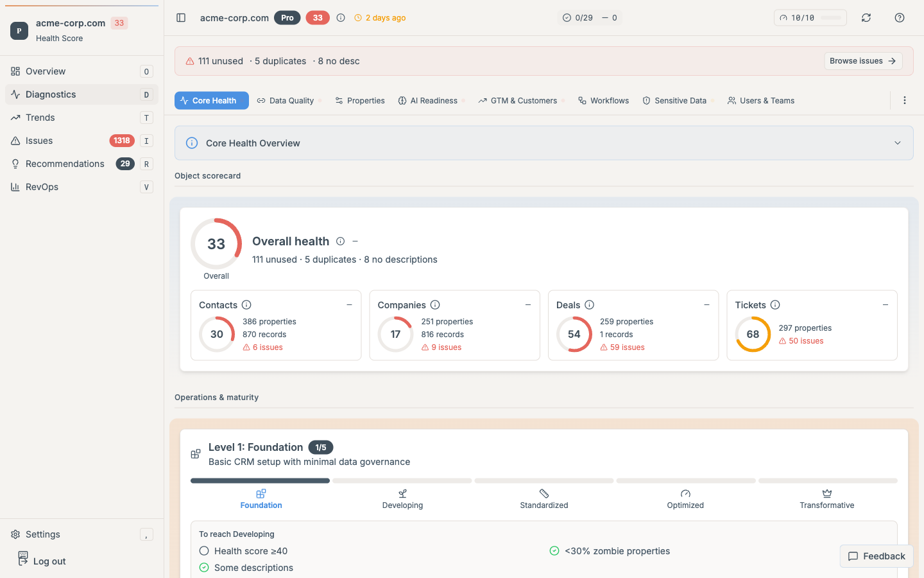Click the 1318 issues badge

coord(121,141)
